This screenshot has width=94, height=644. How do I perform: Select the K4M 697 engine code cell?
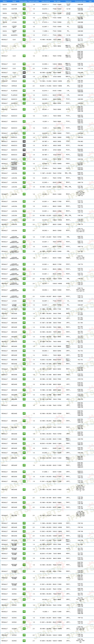click(80, 305)
